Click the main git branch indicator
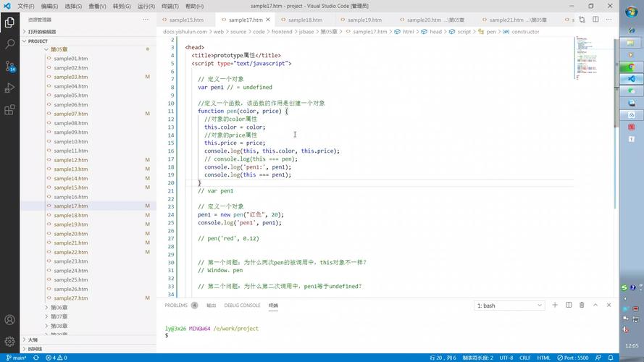Viewport: 644px width, 362px height. (16, 358)
